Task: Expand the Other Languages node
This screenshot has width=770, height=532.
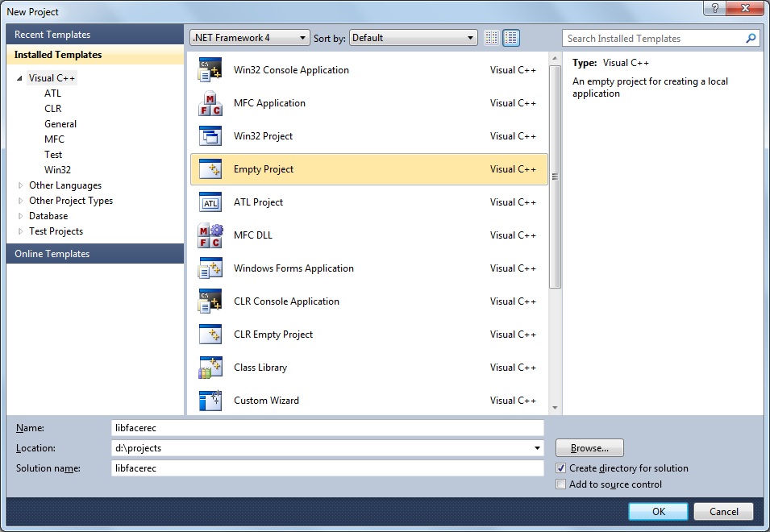Action: point(20,185)
